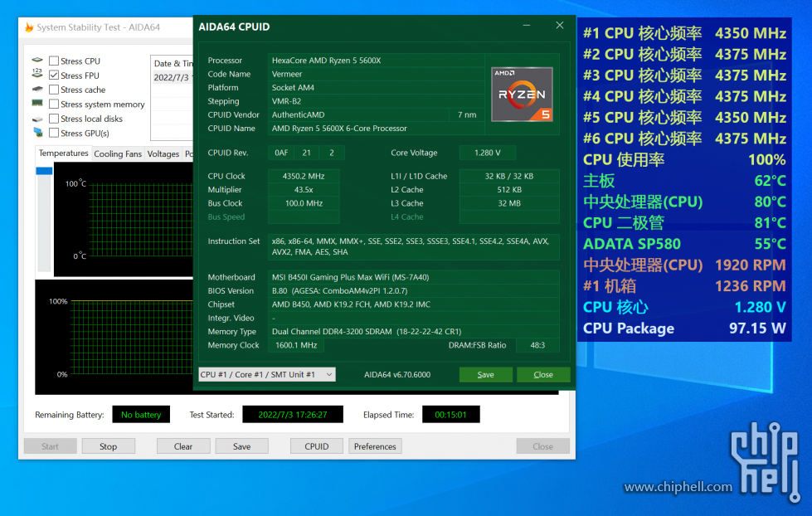
Task: Stop the stability test
Action: point(108,446)
